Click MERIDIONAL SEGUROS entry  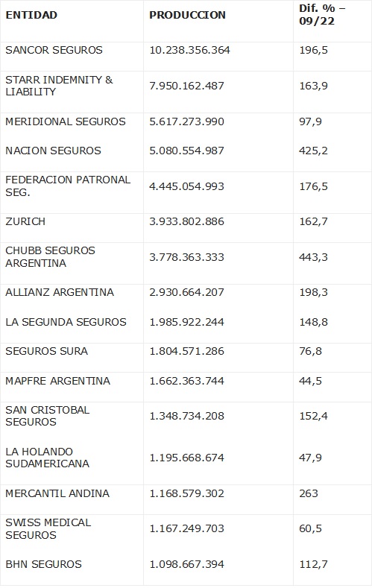(66, 121)
